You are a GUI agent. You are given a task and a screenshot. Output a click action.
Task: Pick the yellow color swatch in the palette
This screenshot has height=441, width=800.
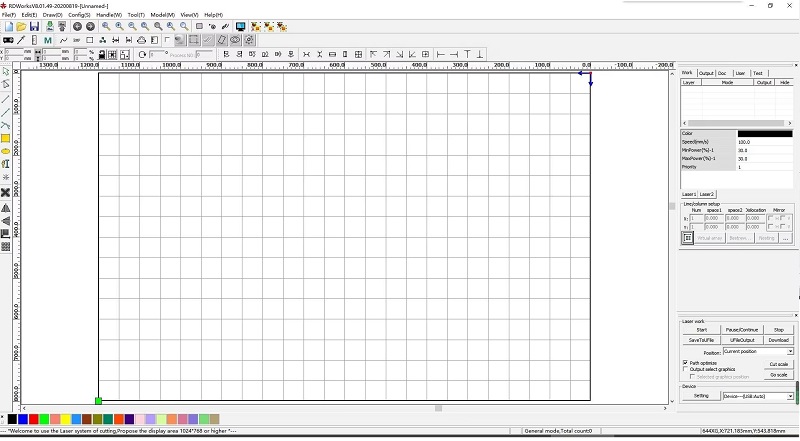click(65, 420)
